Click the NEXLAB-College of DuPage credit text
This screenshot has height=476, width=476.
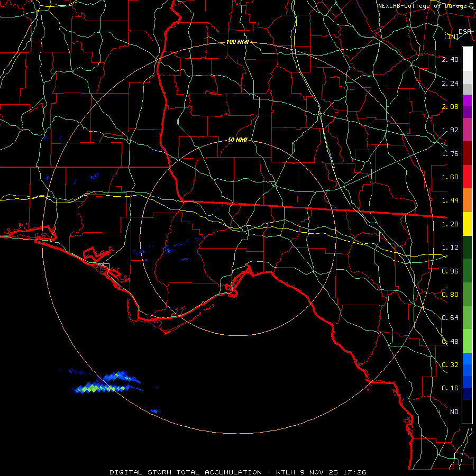click(426, 6)
